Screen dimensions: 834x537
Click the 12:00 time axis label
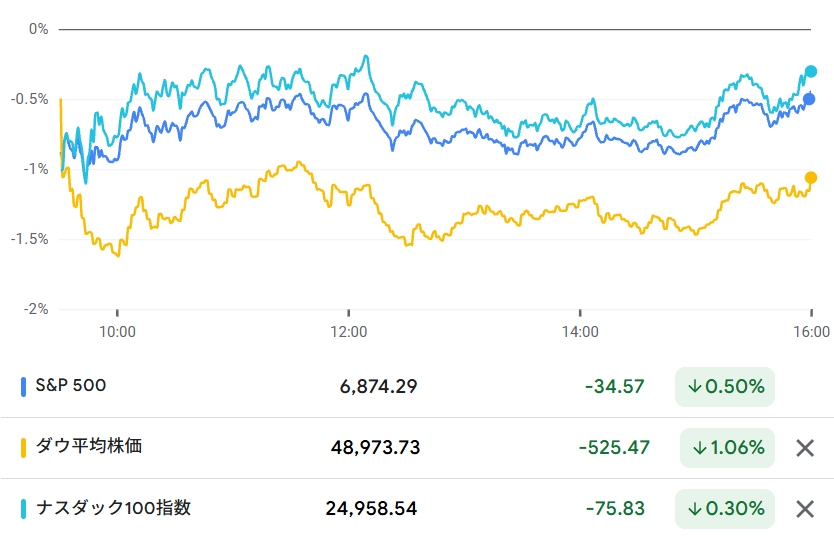pyautogui.click(x=349, y=332)
